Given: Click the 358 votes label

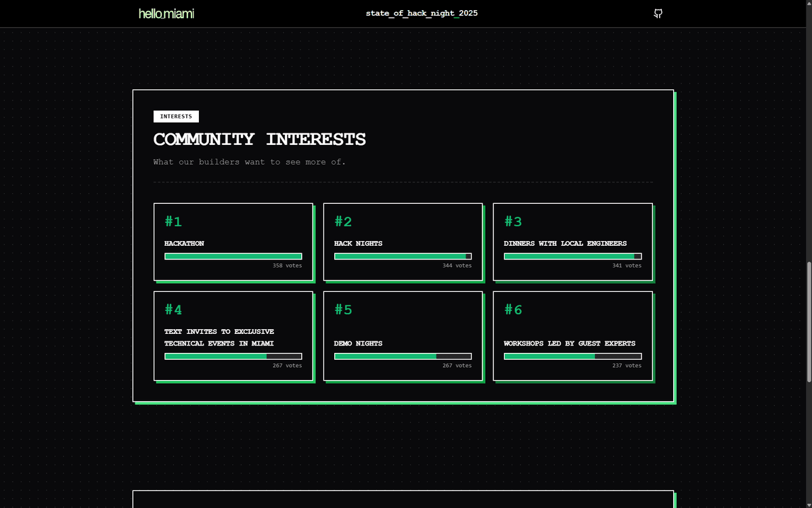Looking at the screenshot, I should (x=287, y=266).
